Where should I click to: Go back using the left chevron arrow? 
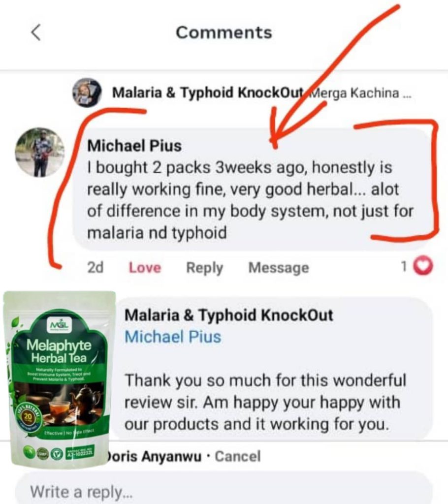click(36, 32)
